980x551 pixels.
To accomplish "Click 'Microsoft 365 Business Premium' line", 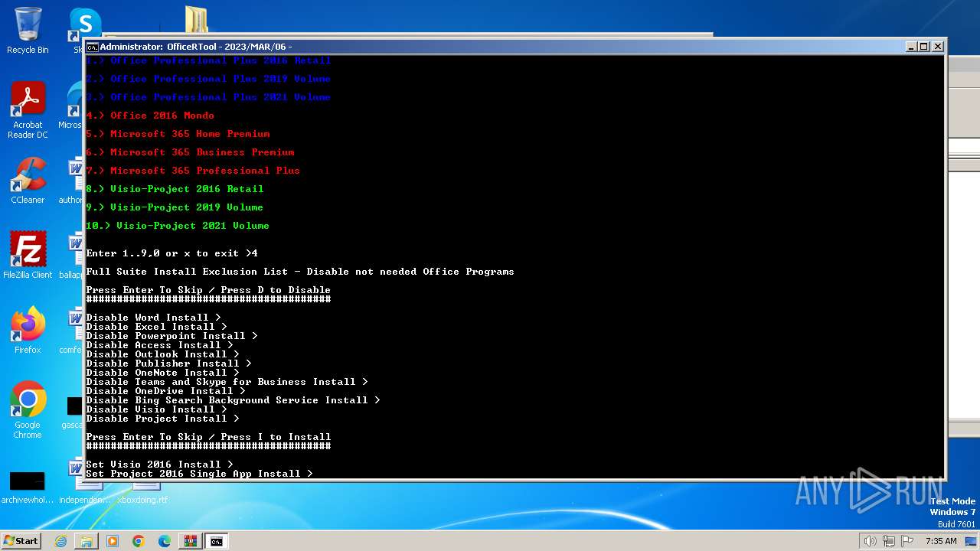I will pyautogui.click(x=190, y=152).
